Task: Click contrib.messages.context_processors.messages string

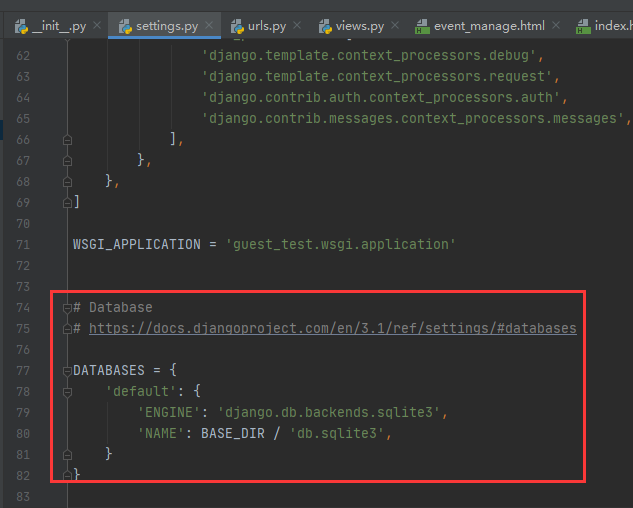Action: [413, 118]
